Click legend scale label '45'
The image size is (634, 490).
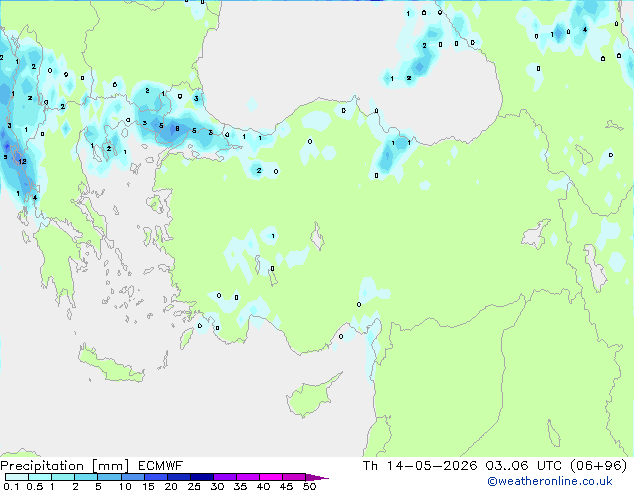[x=286, y=486]
